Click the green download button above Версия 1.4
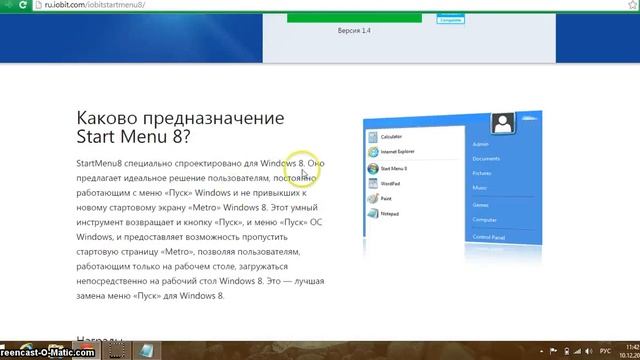Viewport: 640px width, 360px height. tap(354, 18)
